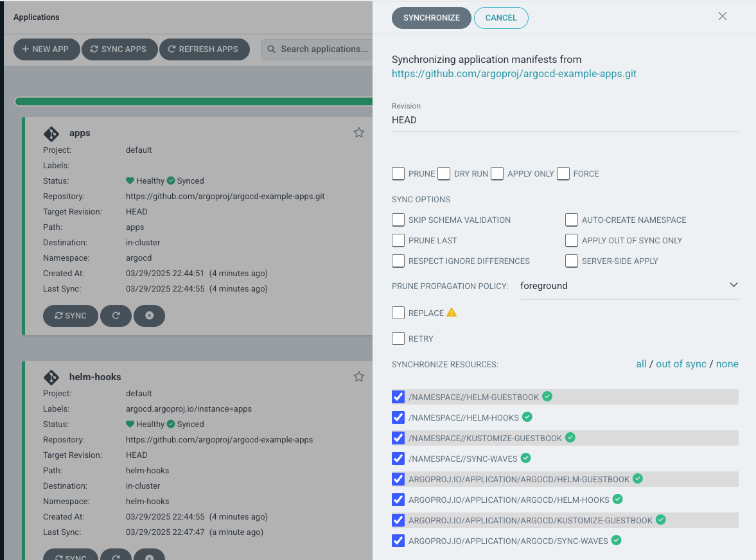Viewport: 756px width, 560px height.
Task: Enable the DRY RUN checkbox
Action: tap(444, 173)
